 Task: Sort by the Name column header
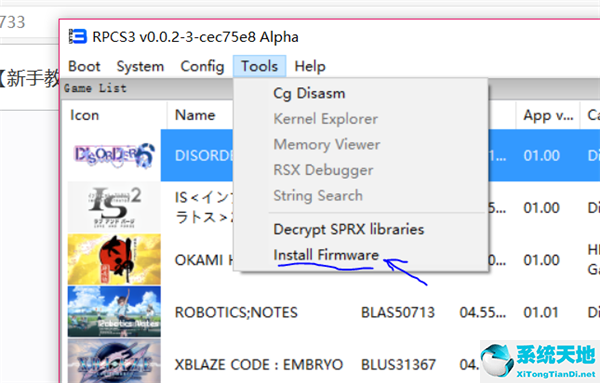click(x=195, y=115)
